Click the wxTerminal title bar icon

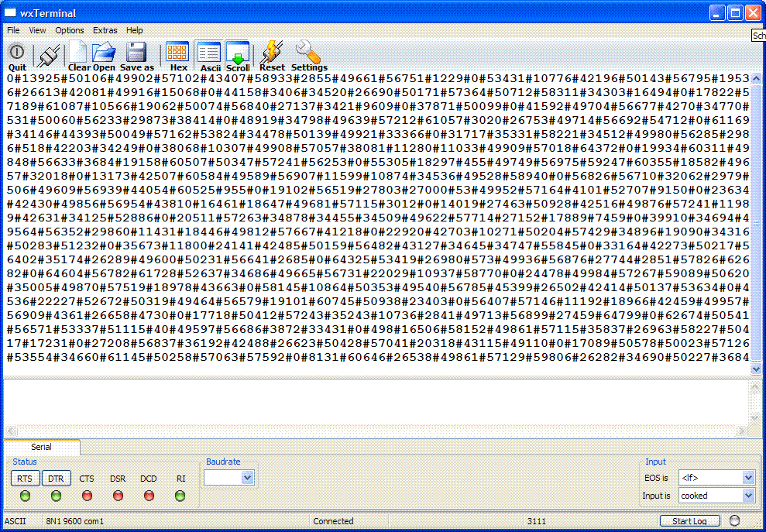10,13
